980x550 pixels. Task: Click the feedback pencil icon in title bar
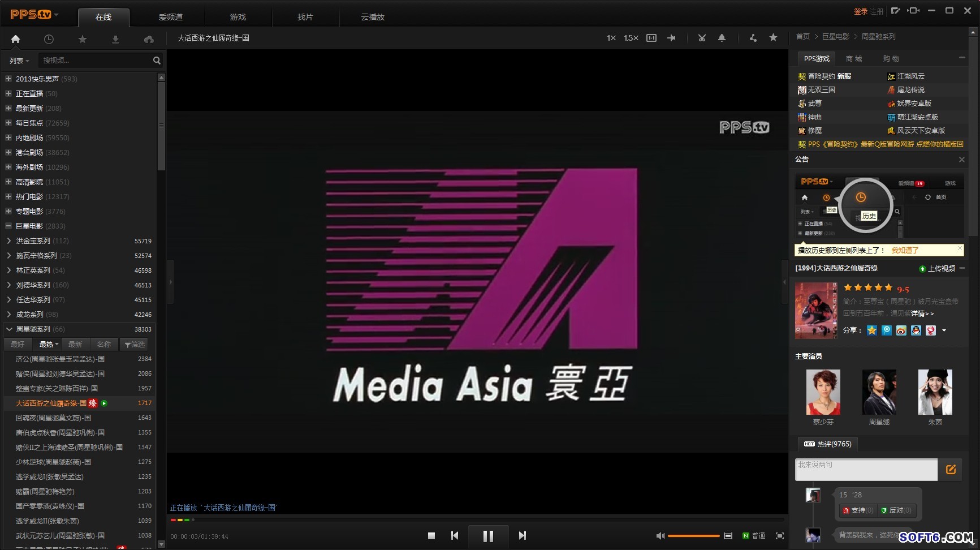click(895, 11)
